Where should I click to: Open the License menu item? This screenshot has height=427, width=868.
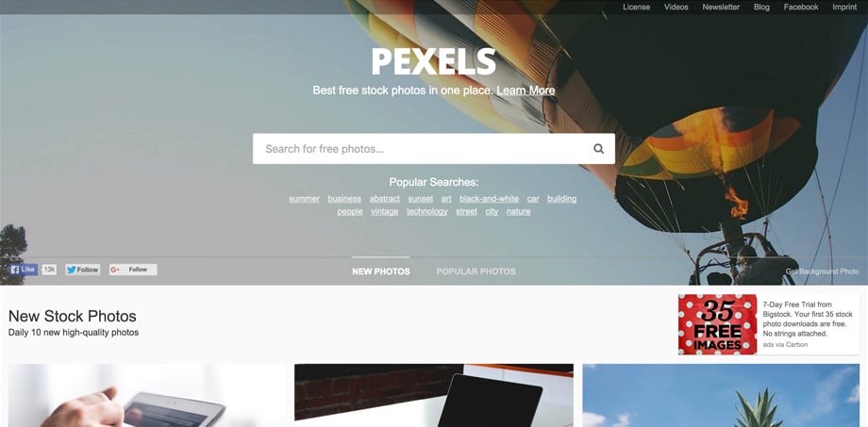click(637, 8)
